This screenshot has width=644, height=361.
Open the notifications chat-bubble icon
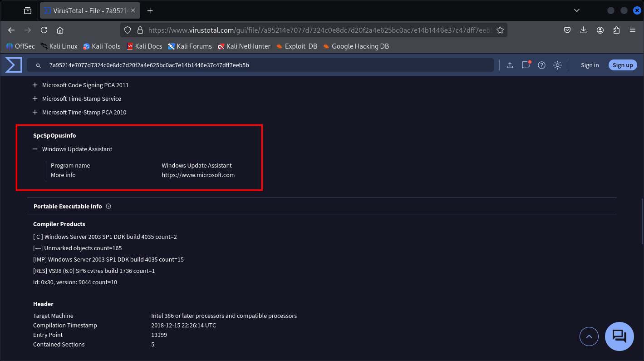point(526,65)
